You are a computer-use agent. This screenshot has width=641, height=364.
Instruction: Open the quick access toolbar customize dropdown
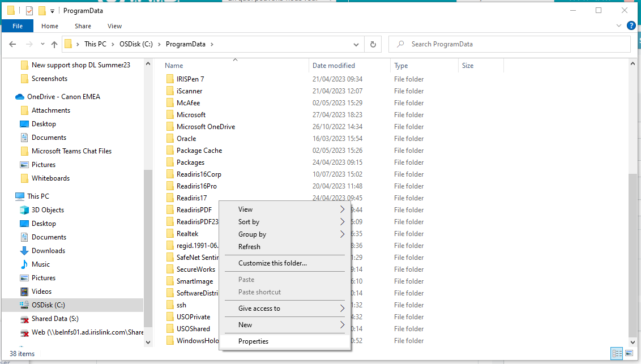[53, 11]
